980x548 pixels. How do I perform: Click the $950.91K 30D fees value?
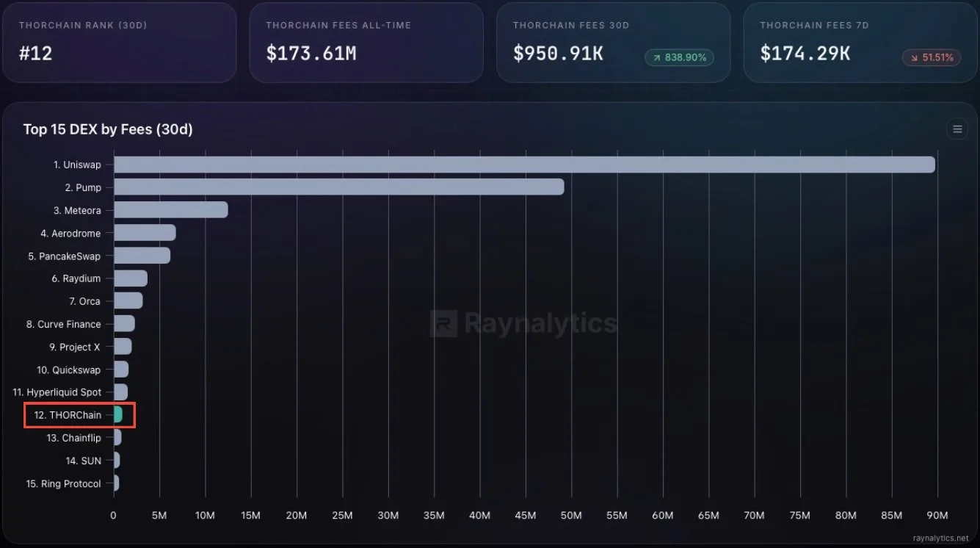click(558, 53)
